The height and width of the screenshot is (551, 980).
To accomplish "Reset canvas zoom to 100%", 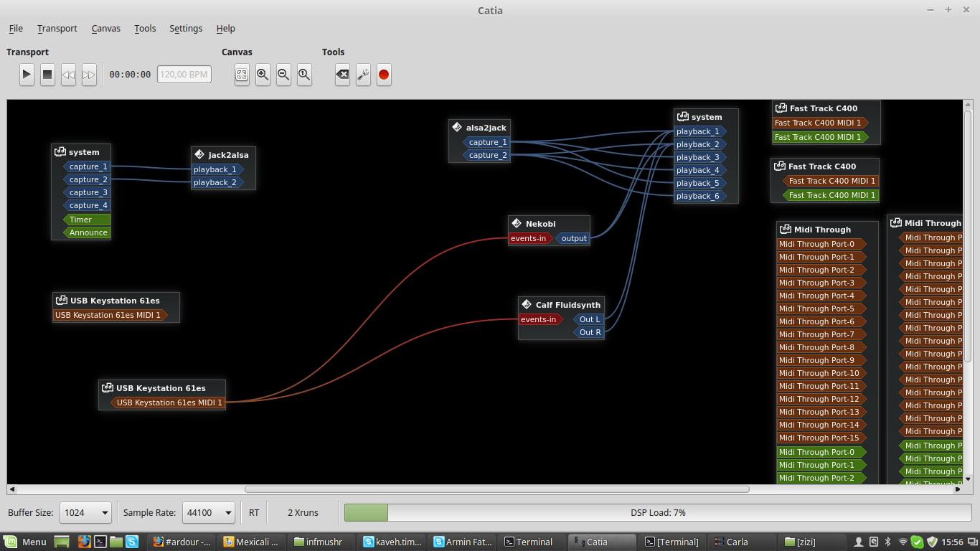I will click(304, 74).
